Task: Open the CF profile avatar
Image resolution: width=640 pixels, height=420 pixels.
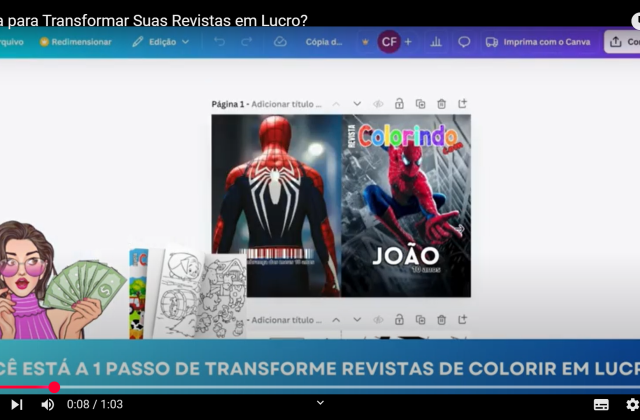Action: 389,42
